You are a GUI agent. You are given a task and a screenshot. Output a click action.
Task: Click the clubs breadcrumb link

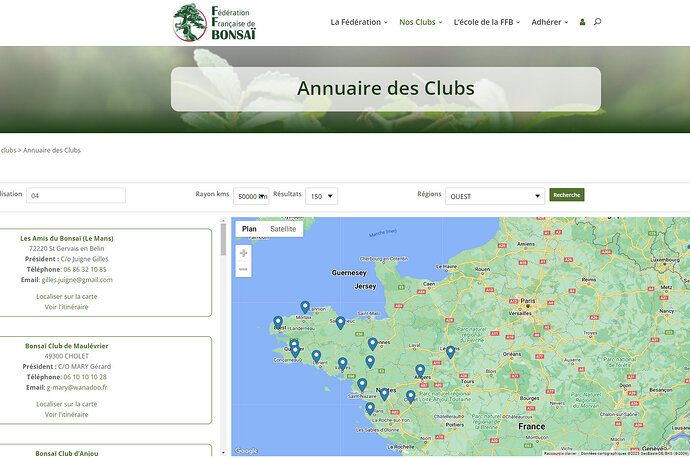tap(8, 150)
